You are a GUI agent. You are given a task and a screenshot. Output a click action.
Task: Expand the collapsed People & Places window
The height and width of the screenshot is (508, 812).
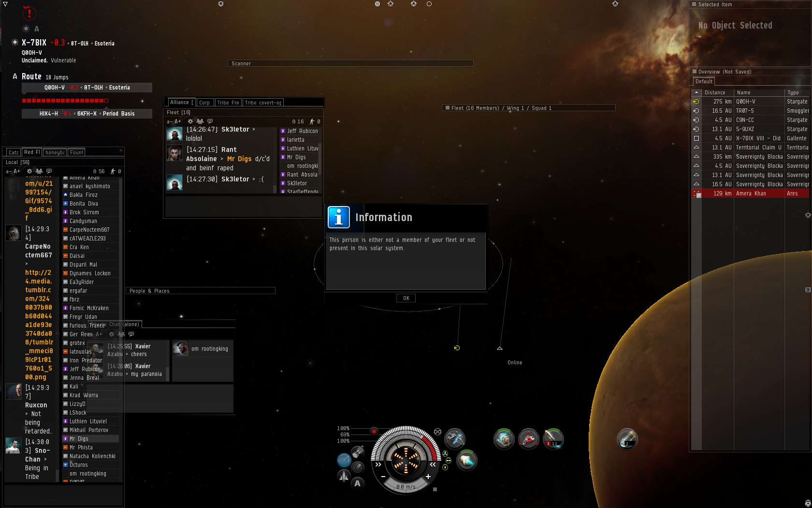pyautogui.click(x=201, y=291)
